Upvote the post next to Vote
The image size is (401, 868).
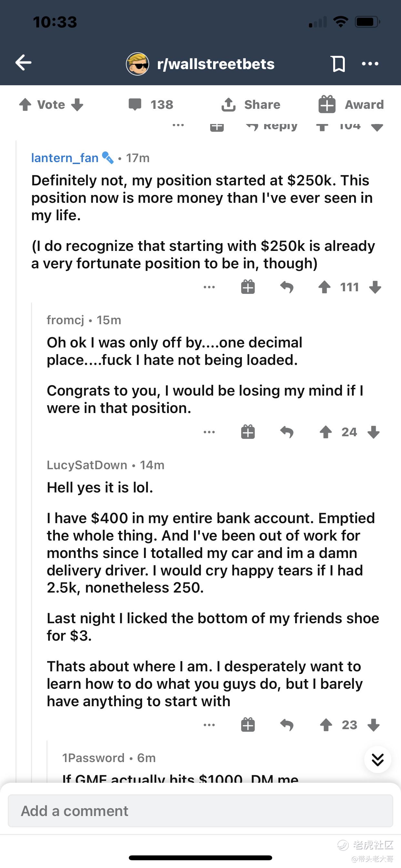pyautogui.click(x=25, y=105)
